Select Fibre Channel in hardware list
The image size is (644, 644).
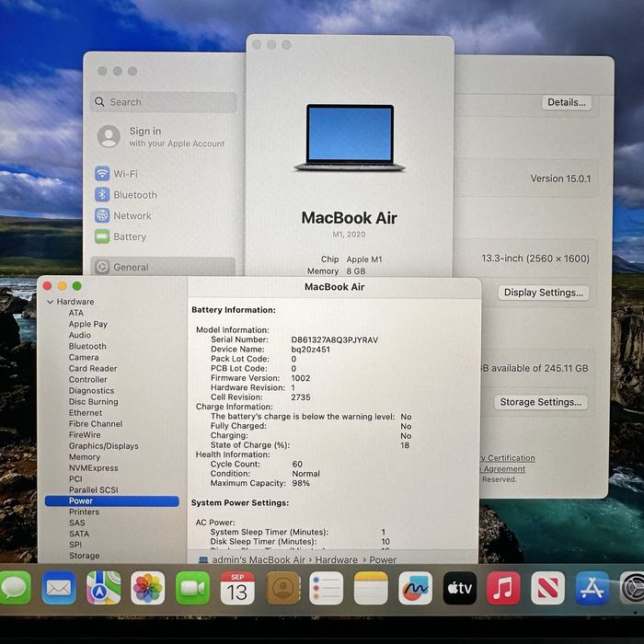click(96, 423)
